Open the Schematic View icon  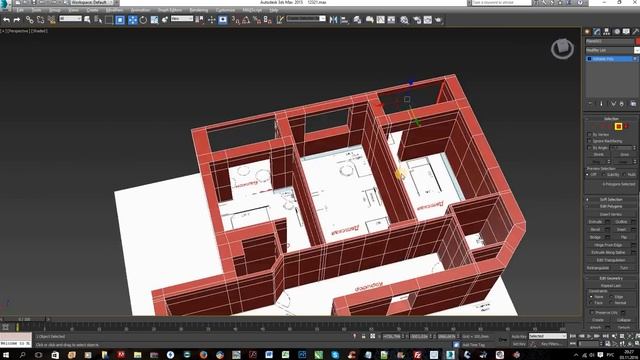391,20
